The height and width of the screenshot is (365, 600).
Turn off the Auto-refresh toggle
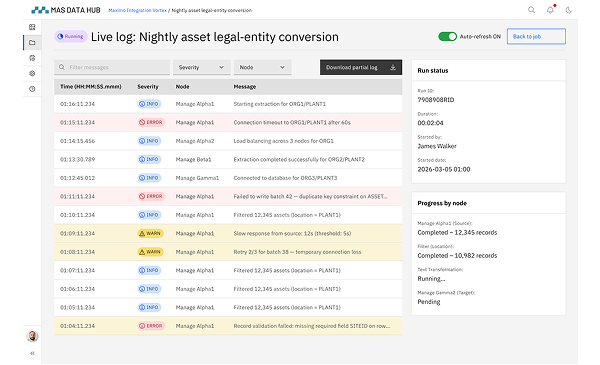coord(447,36)
